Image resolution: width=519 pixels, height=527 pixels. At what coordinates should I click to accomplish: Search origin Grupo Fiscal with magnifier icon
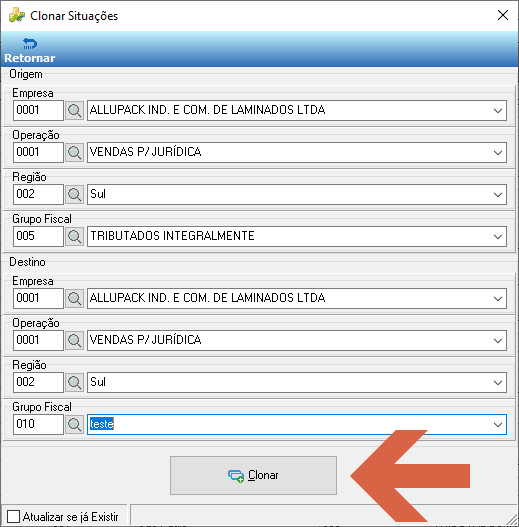point(74,236)
